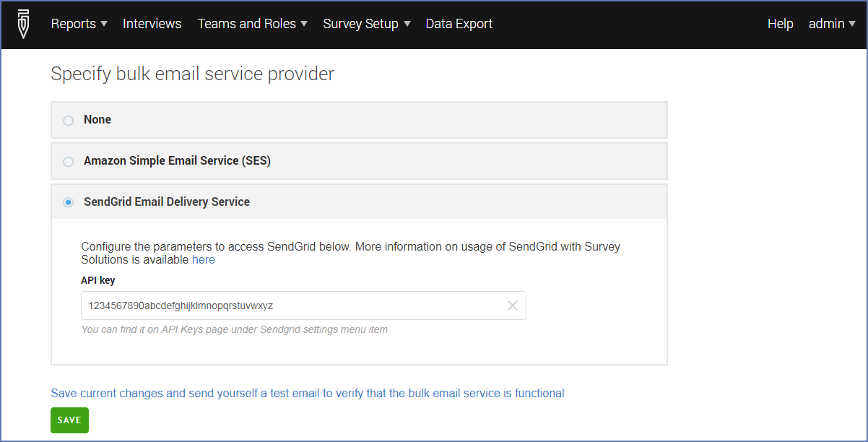Click the Survey Solutions logo icon
This screenshot has width=868, height=442.
coord(24,24)
